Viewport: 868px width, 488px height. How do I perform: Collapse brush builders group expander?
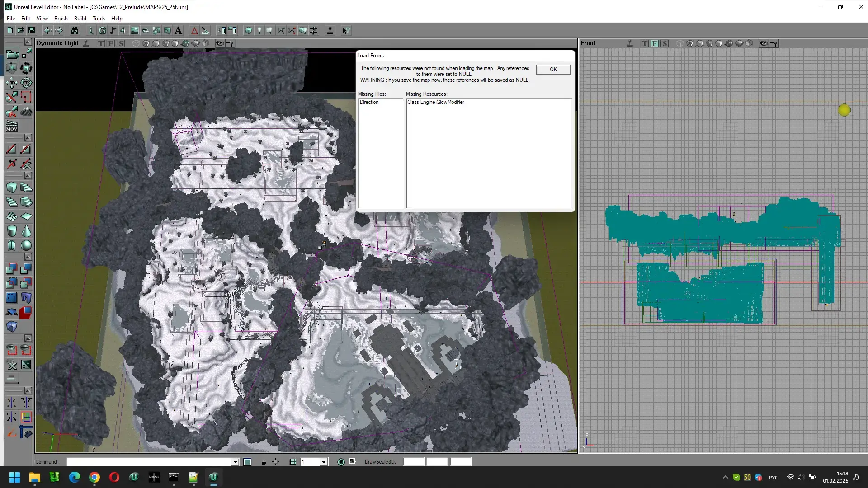(x=28, y=175)
